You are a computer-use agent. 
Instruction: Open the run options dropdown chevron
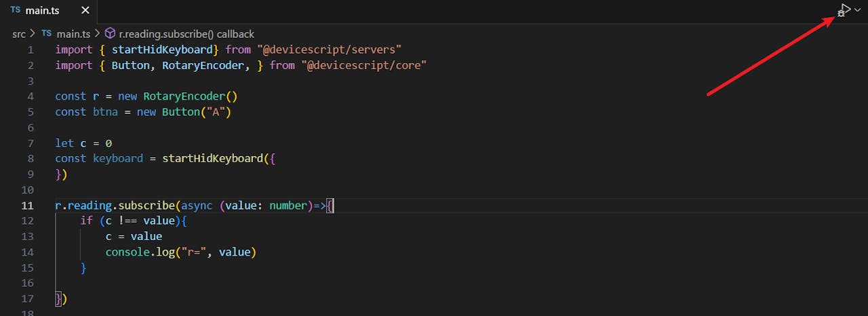coord(857,10)
